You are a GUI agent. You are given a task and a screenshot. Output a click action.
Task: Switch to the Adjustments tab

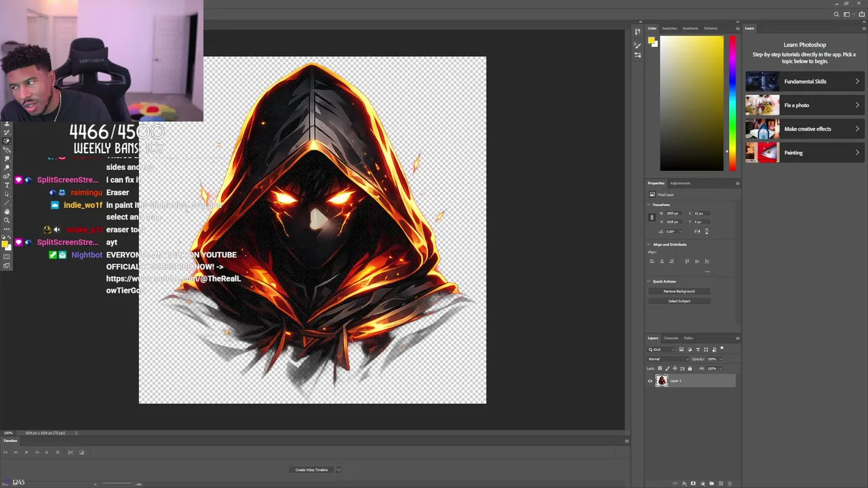680,183
